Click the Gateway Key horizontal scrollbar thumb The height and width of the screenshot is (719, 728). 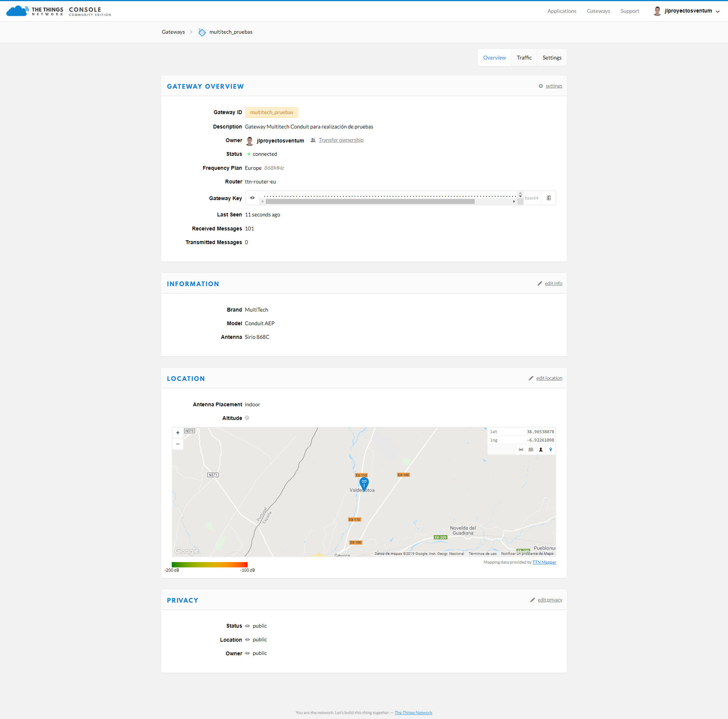coord(370,202)
